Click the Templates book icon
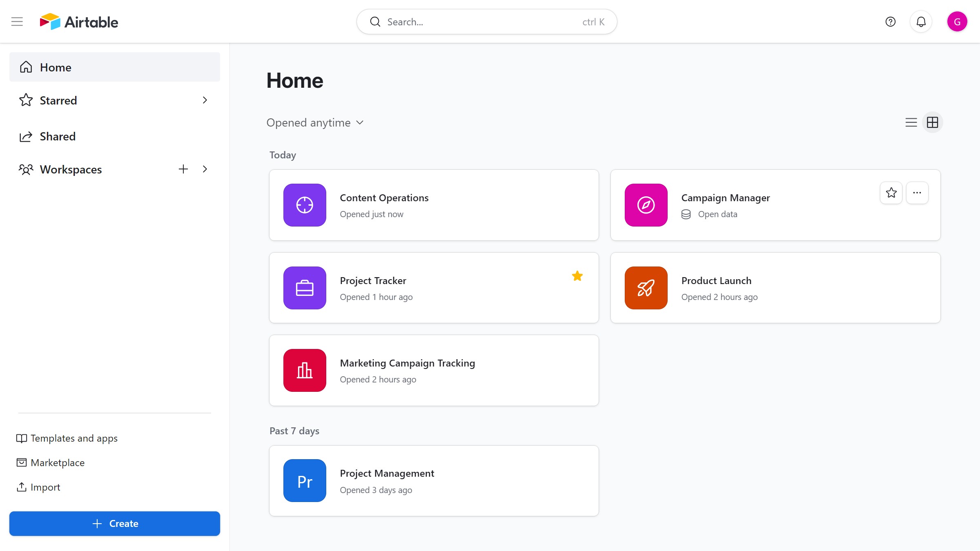 pos(22,438)
